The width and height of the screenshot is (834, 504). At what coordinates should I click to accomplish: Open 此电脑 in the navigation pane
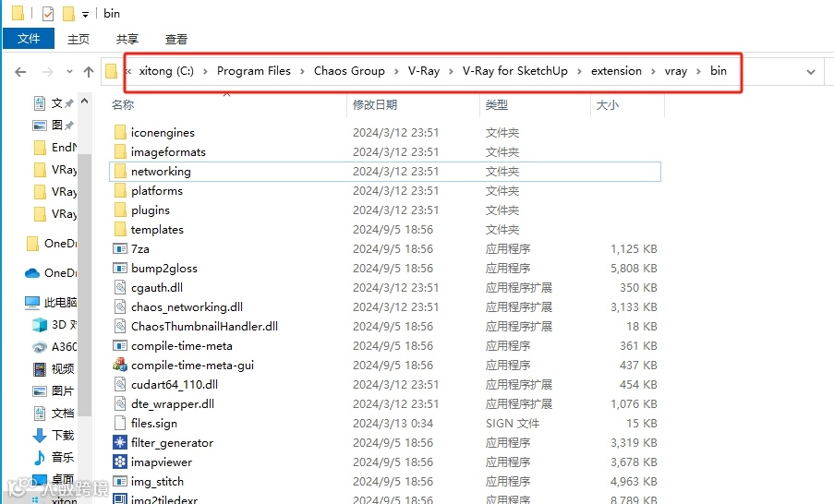pos(51,303)
